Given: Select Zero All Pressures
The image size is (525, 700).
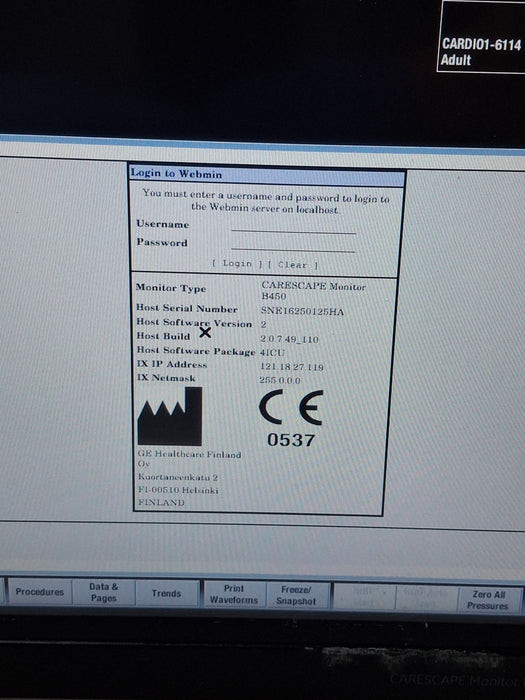Looking at the screenshot, I should coord(488,600).
